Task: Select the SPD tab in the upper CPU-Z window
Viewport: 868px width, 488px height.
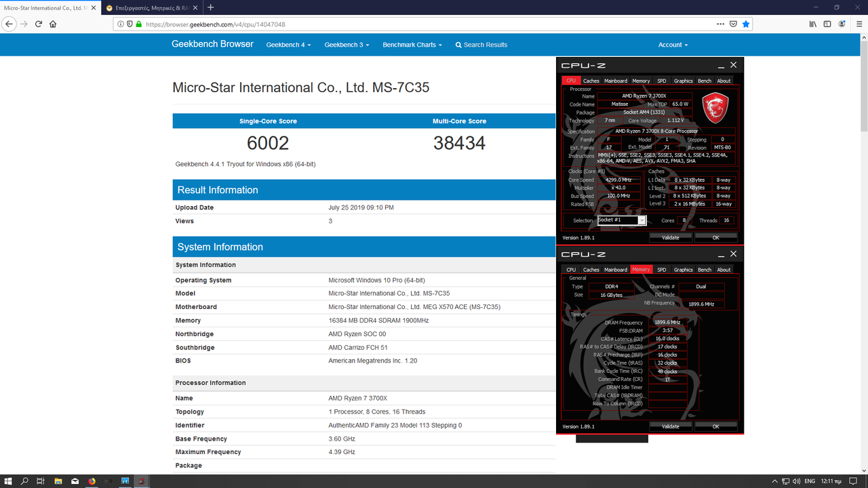Action: tap(662, 81)
